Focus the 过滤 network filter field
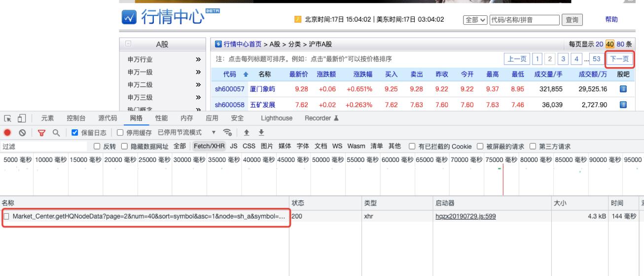Viewport: 644px width, 276px height. 44,146
